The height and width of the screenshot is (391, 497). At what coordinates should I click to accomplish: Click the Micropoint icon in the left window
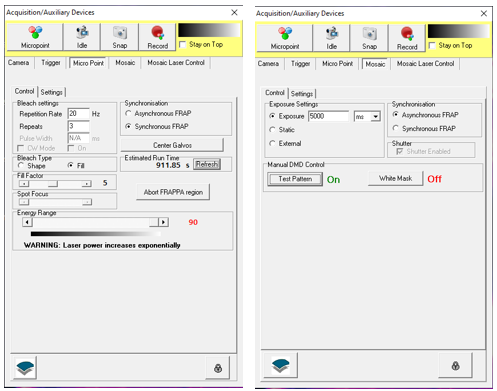tap(35, 33)
